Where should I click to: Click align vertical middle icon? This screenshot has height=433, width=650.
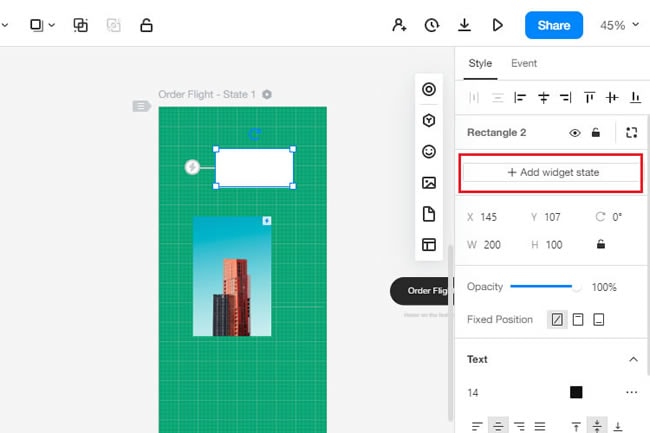coord(612,98)
